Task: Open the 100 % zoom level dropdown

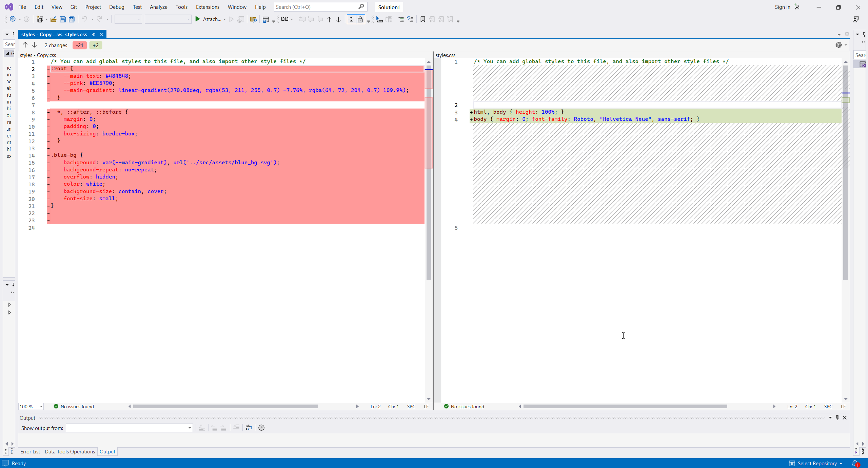Action: (41, 407)
